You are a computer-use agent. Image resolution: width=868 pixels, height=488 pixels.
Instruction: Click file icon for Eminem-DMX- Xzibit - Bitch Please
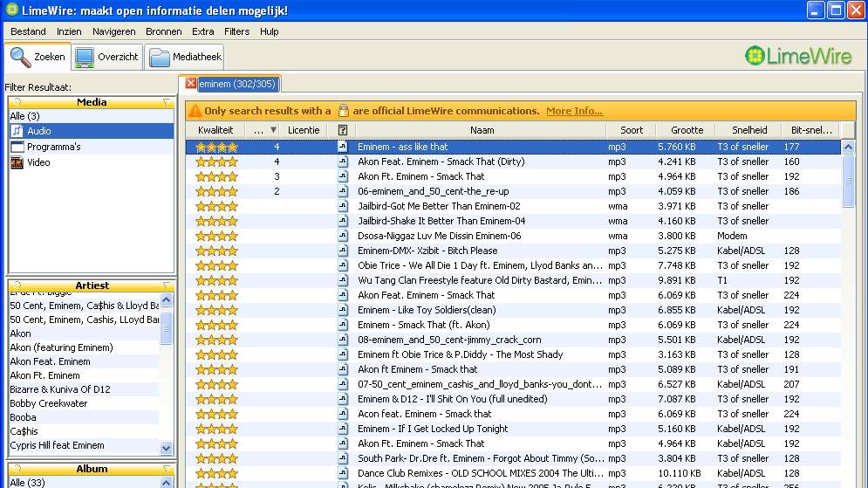pyautogui.click(x=343, y=251)
